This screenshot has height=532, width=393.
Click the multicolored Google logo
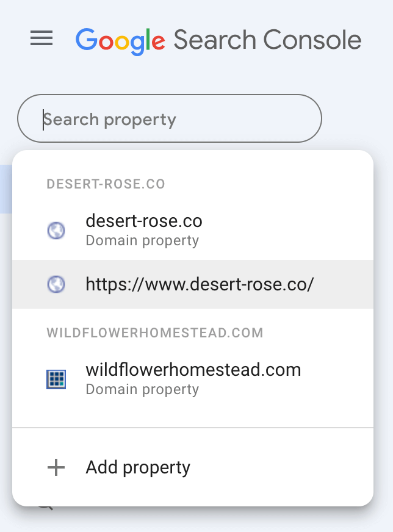(x=120, y=40)
